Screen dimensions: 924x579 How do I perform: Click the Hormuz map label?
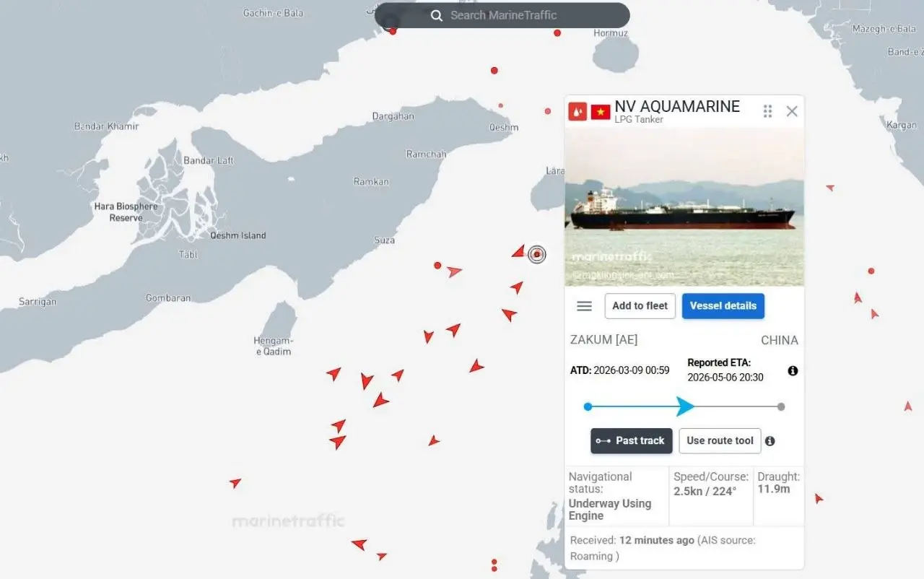point(611,33)
